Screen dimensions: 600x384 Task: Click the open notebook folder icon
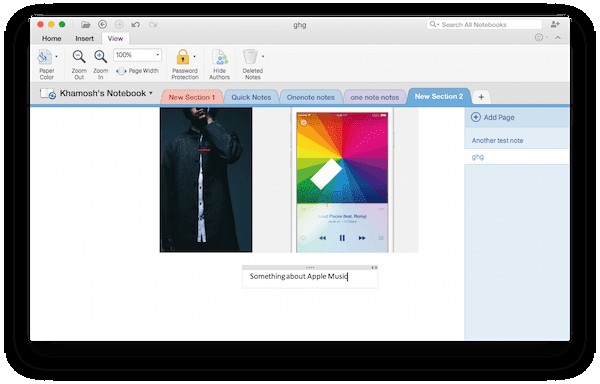click(x=85, y=25)
